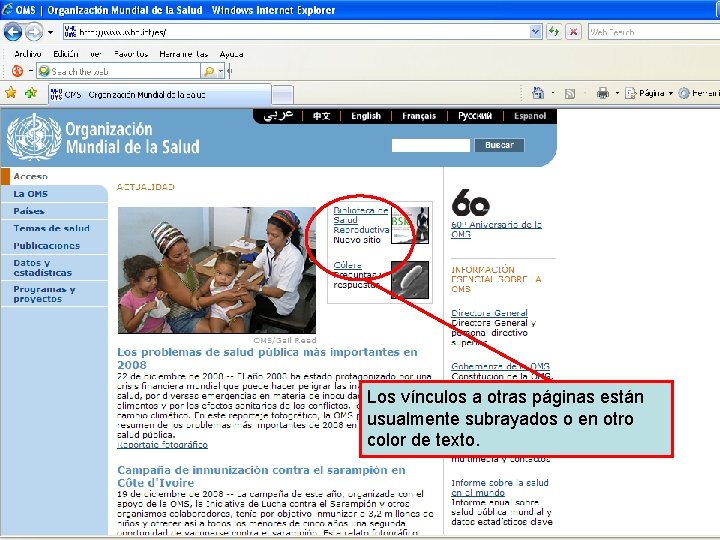Open a new blank tab
Viewport: 720px width, 540px height.
[282, 95]
